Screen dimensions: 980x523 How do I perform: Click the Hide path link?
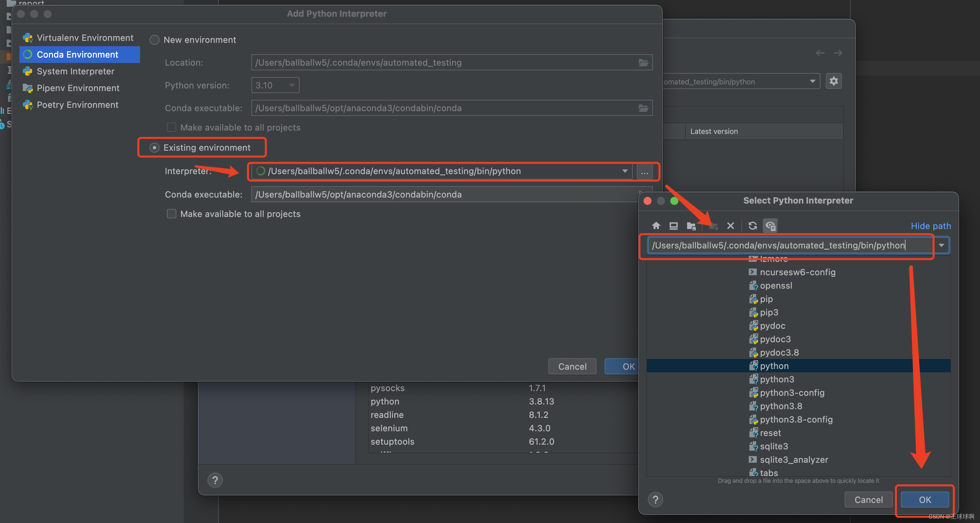pyautogui.click(x=930, y=226)
